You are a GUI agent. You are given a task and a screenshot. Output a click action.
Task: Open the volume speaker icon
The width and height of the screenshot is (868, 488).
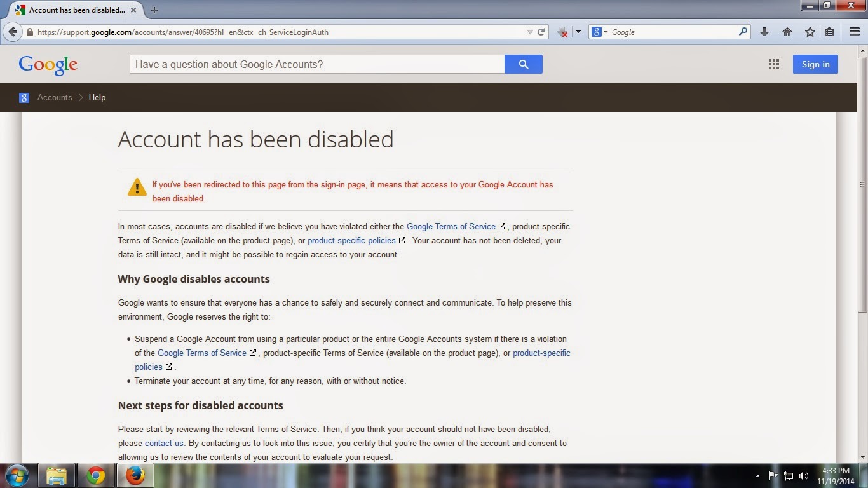[x=804, y=475]
